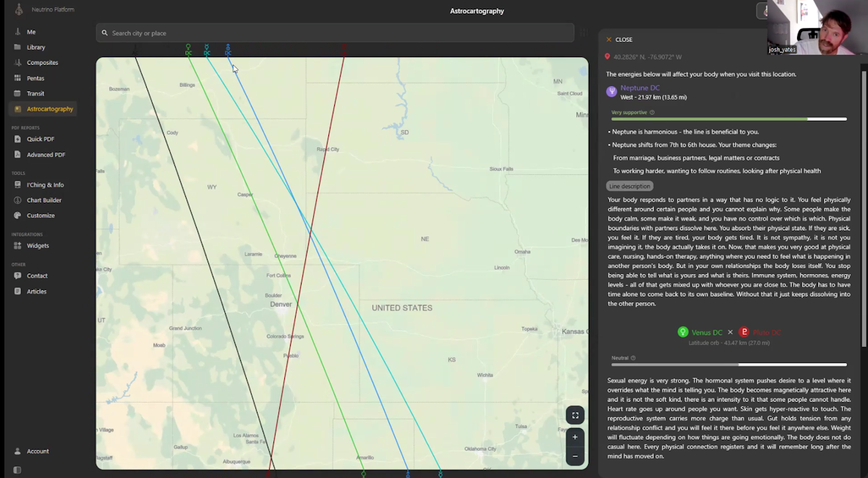
Task: Zoom in on the map
Action: click(x=575, y=437)
